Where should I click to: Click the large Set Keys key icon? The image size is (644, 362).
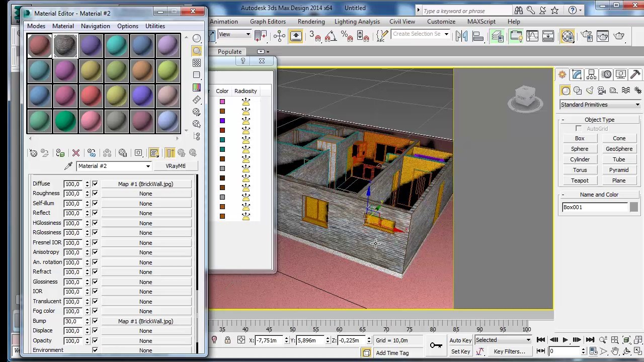click(436, 345)
